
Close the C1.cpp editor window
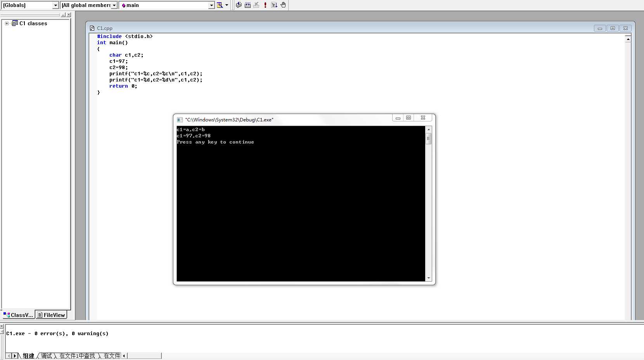point(625,28)
